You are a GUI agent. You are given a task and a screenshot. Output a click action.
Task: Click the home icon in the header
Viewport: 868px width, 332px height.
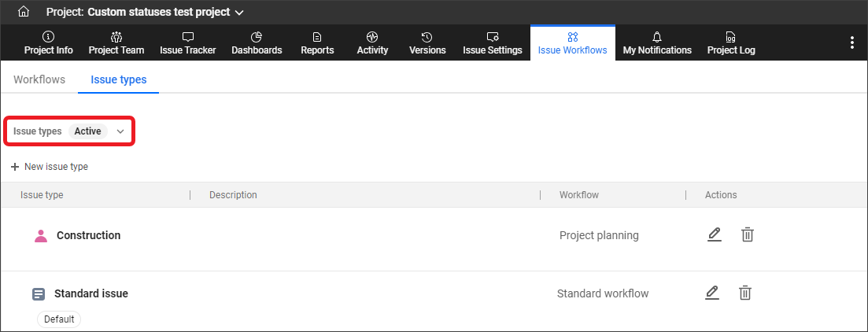click(24, 12)
